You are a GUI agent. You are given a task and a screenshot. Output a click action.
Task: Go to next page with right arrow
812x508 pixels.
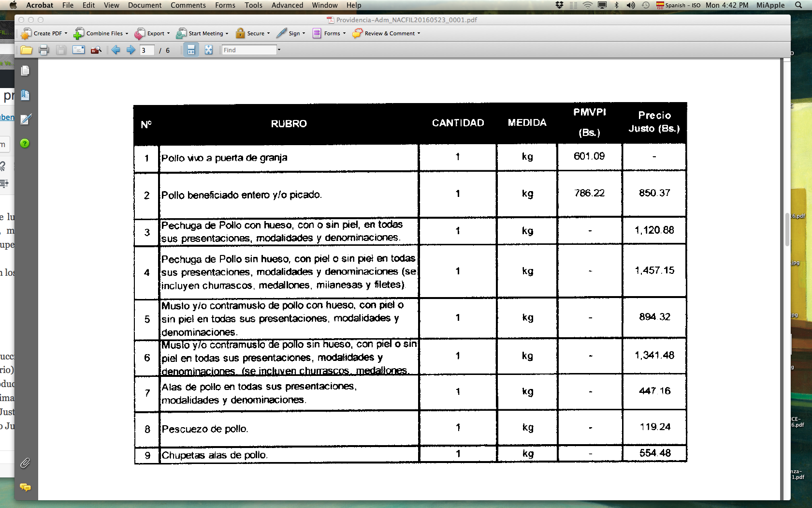click(130, 50)
